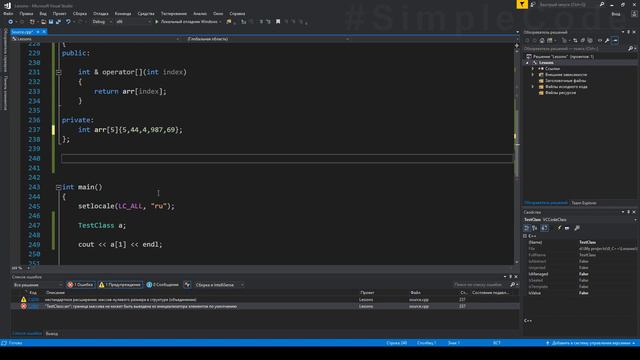
Task: Click Solution Explorer Properties wrench icon
Action: click(x=607, y=40)
